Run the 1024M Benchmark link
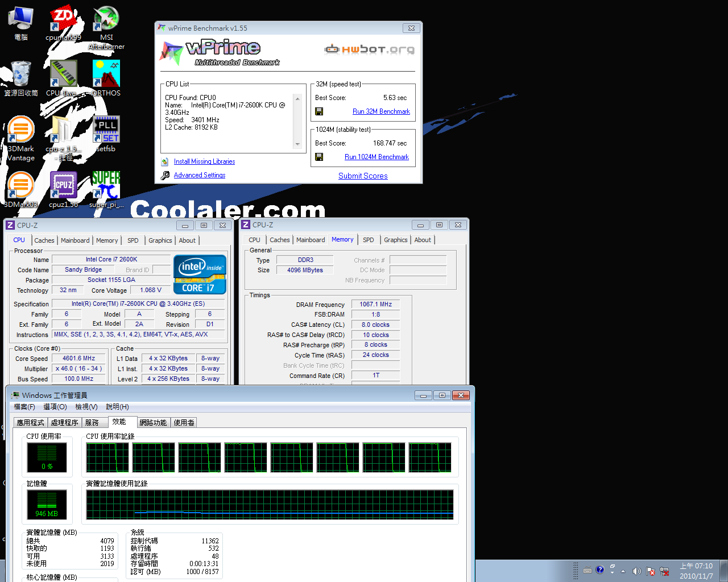The width and height of the screenshot is (728, 582). 377,157
